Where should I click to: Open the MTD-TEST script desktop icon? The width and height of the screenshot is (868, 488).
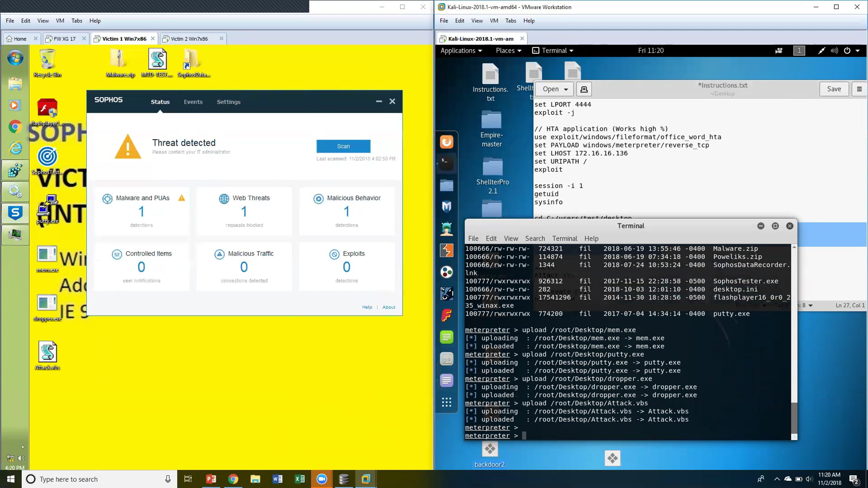(x=157, y=63)
